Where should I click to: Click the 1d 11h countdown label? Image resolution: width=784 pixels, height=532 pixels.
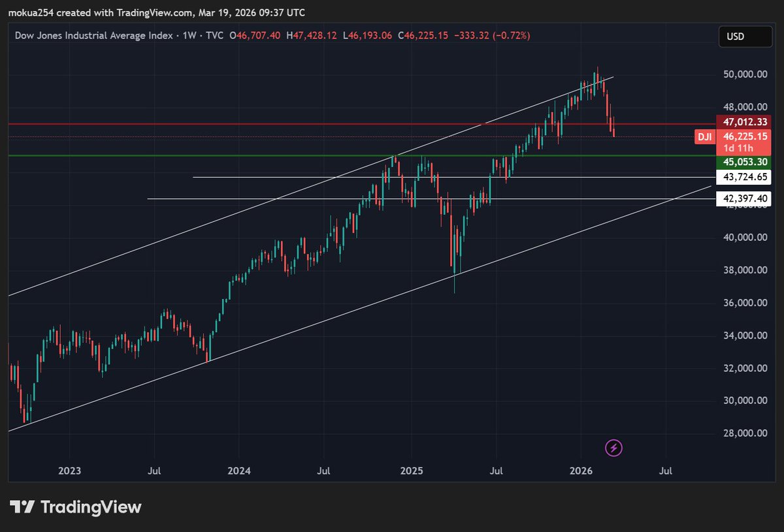pos(738,149)
